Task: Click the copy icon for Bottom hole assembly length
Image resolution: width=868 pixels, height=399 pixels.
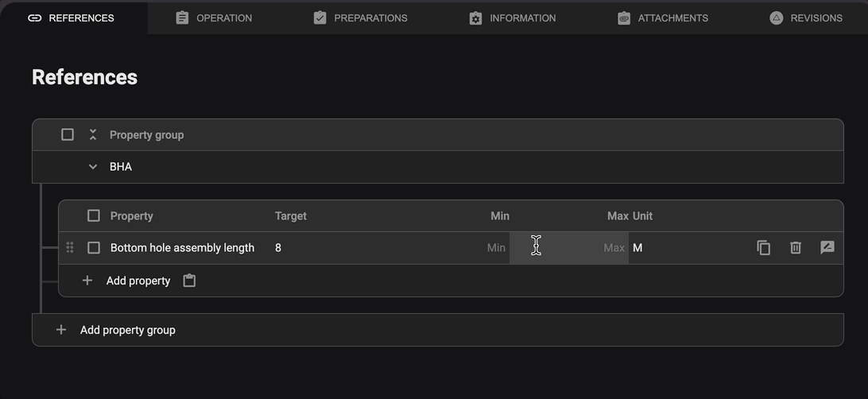Action: coord(763,248)
